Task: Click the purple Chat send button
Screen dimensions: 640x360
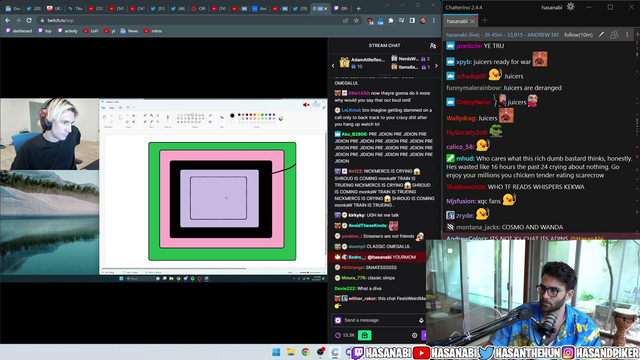Action: tap(424, 335)
